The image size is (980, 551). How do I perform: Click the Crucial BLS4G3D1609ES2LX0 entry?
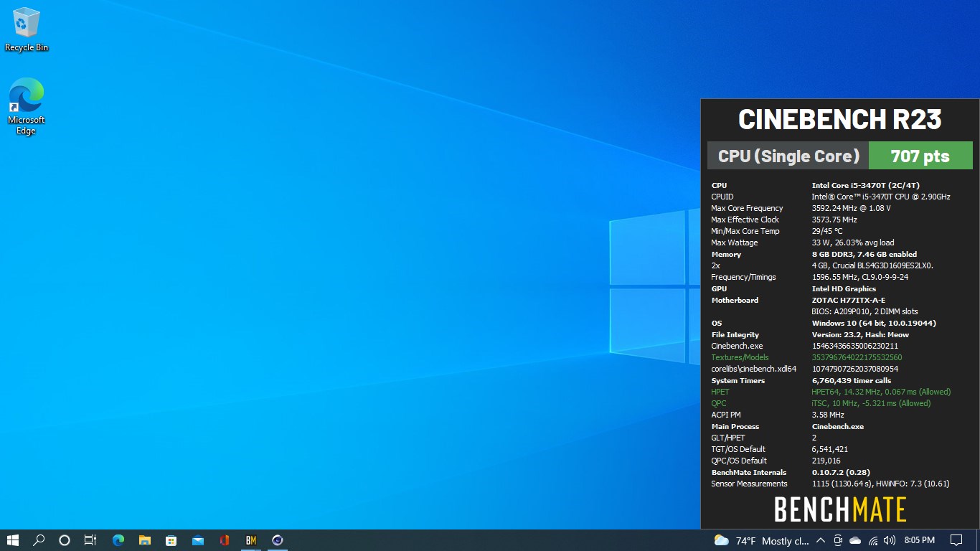872,265
